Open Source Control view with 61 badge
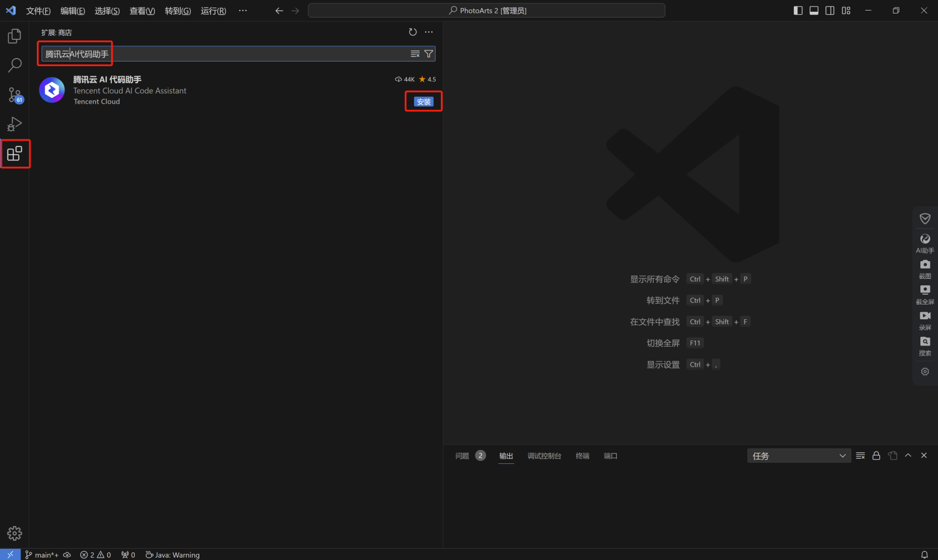 tap(15, 95)
